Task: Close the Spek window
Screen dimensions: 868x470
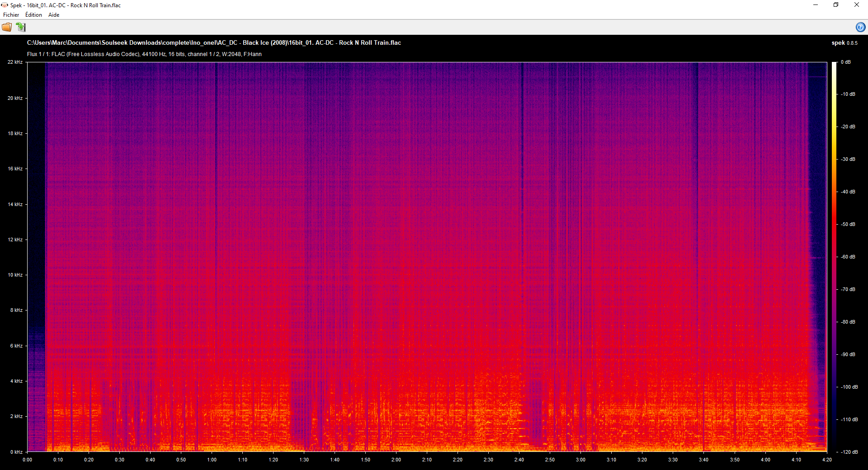Action: click(x=856, y=5)
